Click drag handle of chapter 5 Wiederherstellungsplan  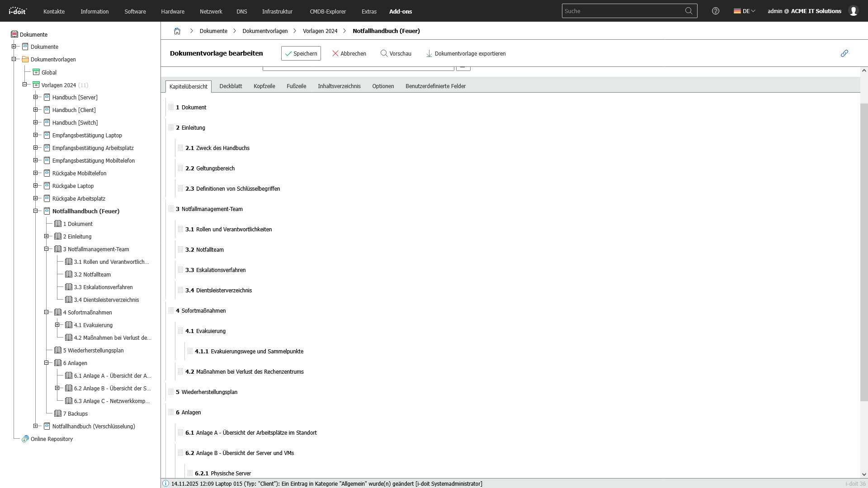pos(171,392)
